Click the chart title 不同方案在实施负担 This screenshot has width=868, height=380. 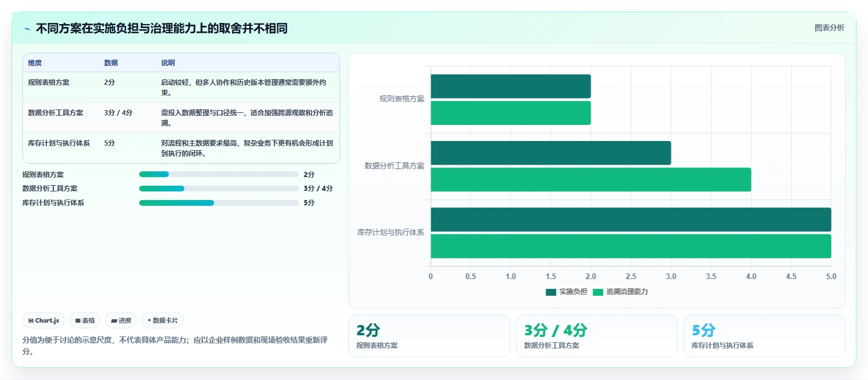pos(161,29)
